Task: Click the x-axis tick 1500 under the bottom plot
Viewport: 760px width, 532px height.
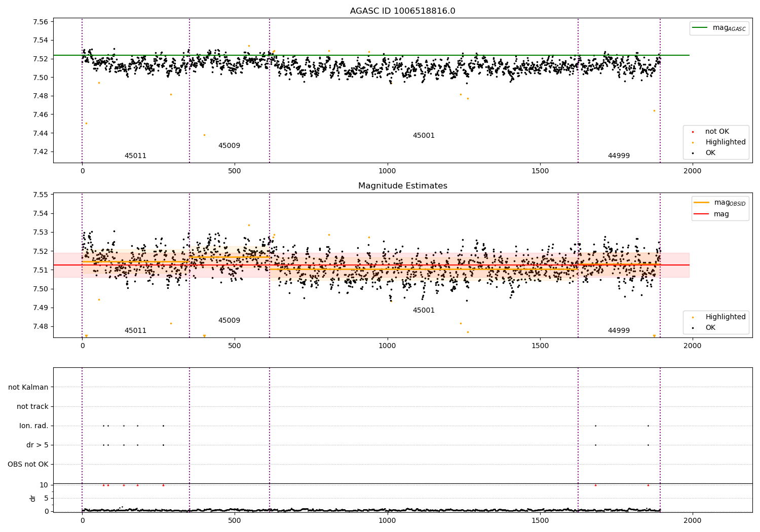Action: [x=540, y=520]
